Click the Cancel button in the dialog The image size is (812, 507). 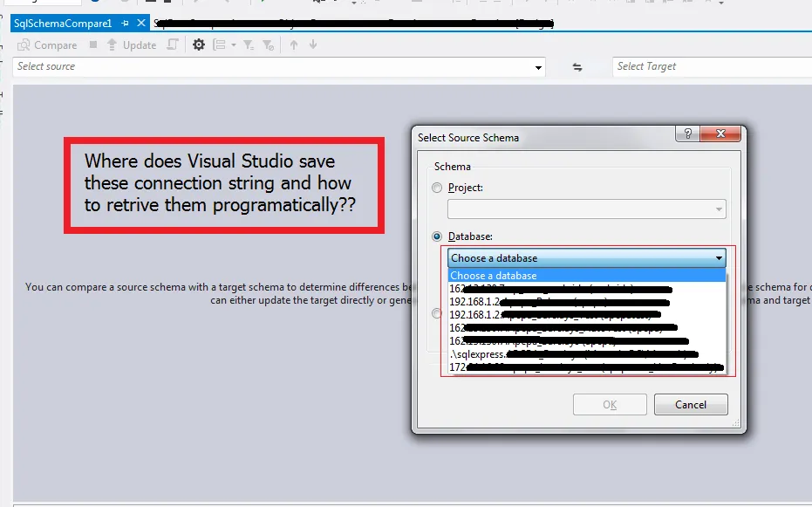pyautogui.click(x=691, y=404)
